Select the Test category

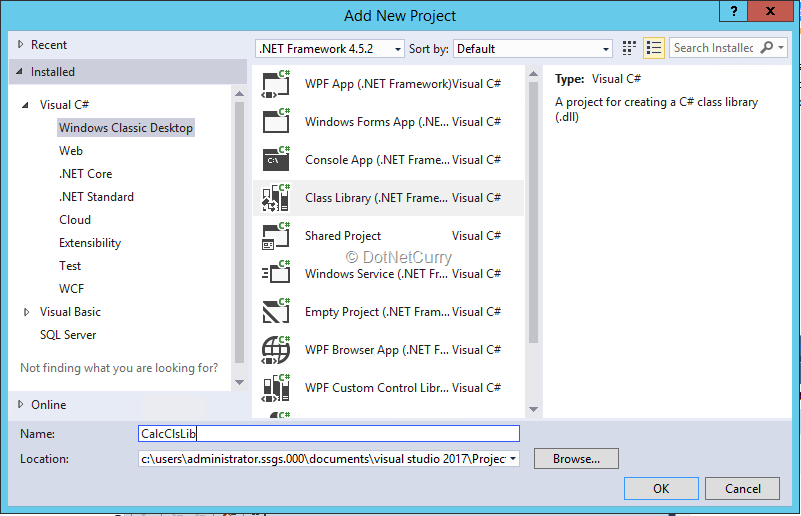click(x=70, y=266)
